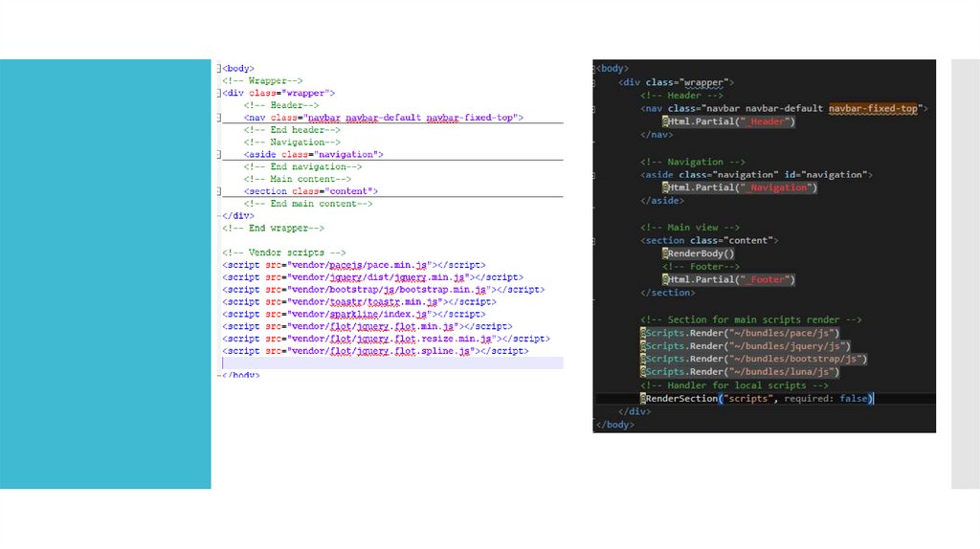This screenshot has width=980, height=549.
Task: Click Scripts.Render bundles/luna/js line
Action: (740, 372)
